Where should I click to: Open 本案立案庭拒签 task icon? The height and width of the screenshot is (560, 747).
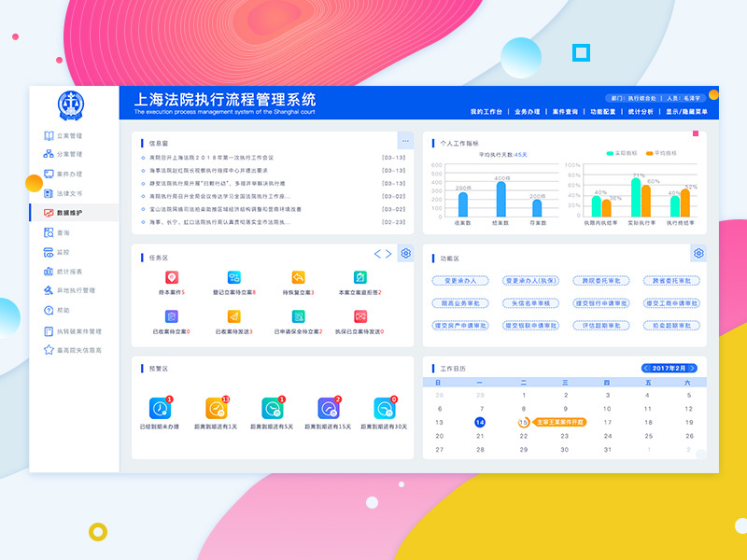(x=360, y=277)
